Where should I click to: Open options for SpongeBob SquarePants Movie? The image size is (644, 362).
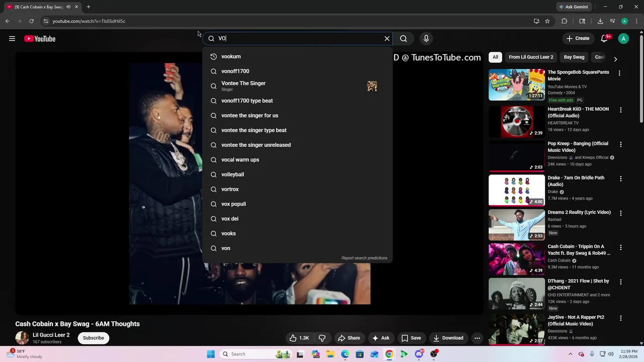pyautogui.click(x=620, y=73)
